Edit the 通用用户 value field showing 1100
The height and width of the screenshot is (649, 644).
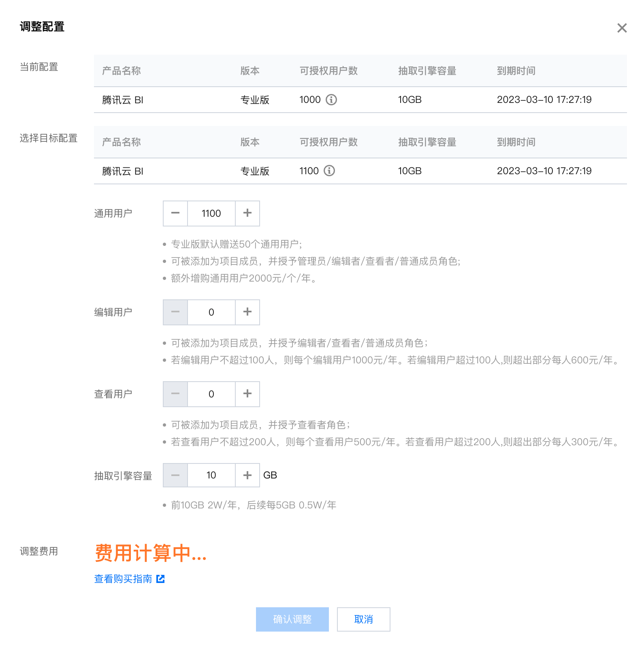click(x=211, y=213)
